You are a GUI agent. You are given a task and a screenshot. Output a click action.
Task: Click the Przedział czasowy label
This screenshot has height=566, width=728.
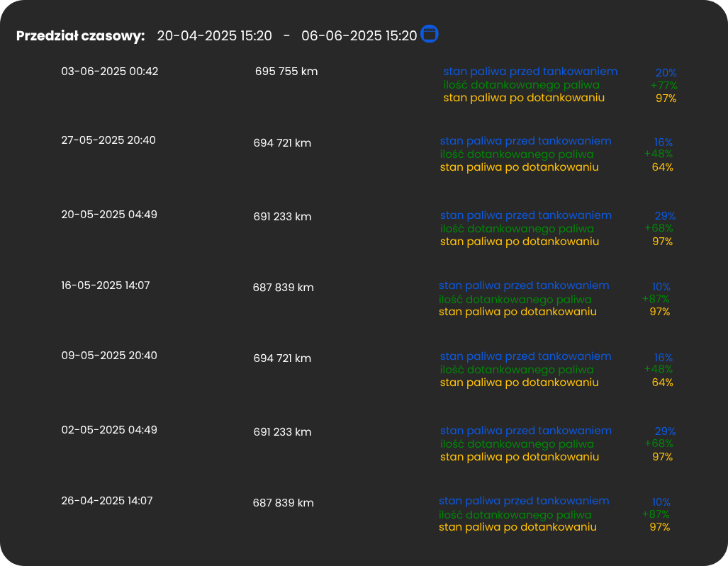pos(80,35)
